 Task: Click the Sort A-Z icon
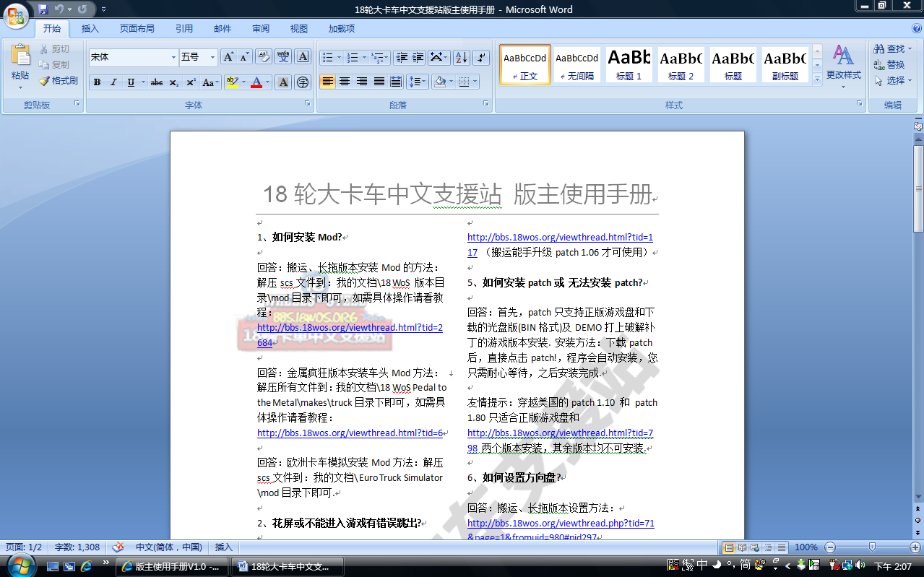[461, 57]
